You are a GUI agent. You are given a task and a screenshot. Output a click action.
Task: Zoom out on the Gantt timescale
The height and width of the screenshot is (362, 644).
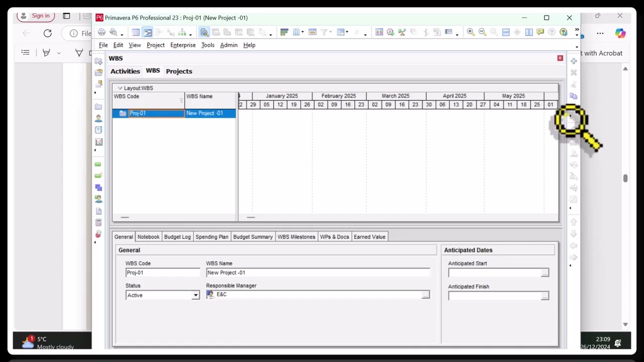click(x=482, y=32)
